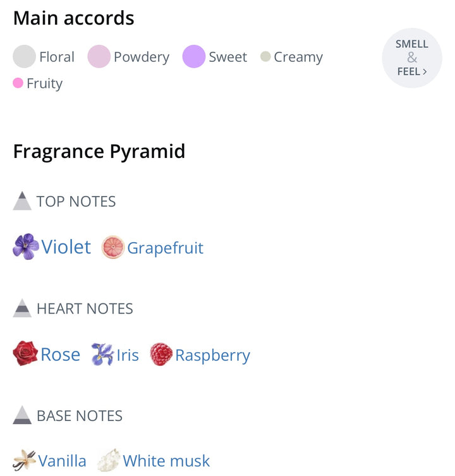The width and height of the screenshot is (455, 476).
Task: Click the iris flower icon
Action: pyautogui.click(x=102, y=355)
